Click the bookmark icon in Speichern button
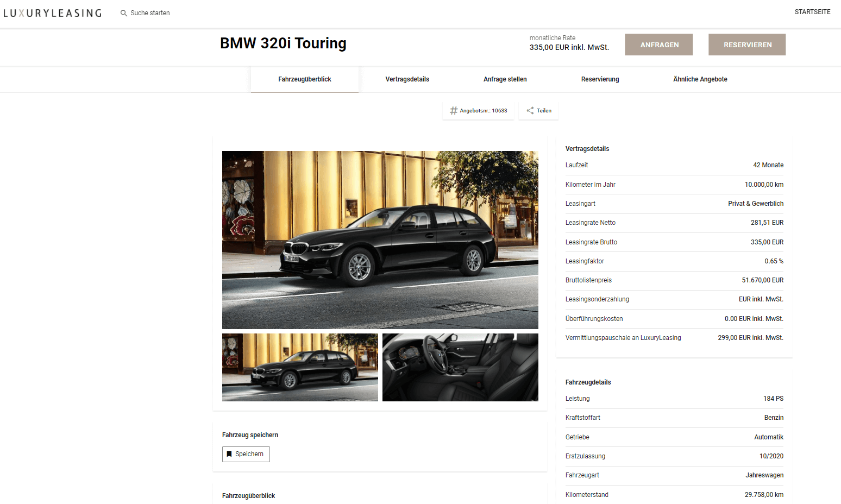The width and height of the screenshot is (841, 504). pyautogui.click(x=229, y=454)
